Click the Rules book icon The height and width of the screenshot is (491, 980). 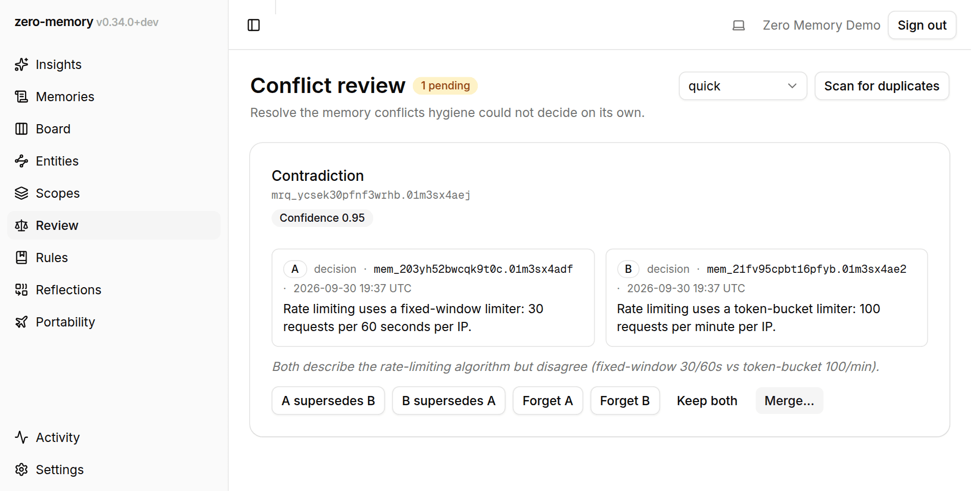click(21, 258)
